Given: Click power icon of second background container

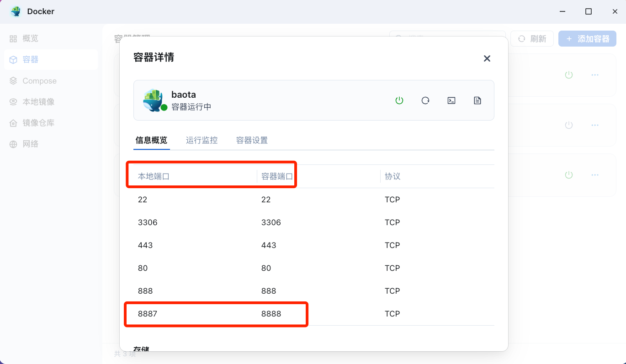Looking at the screenshot, I should click(x=569, y=125).
